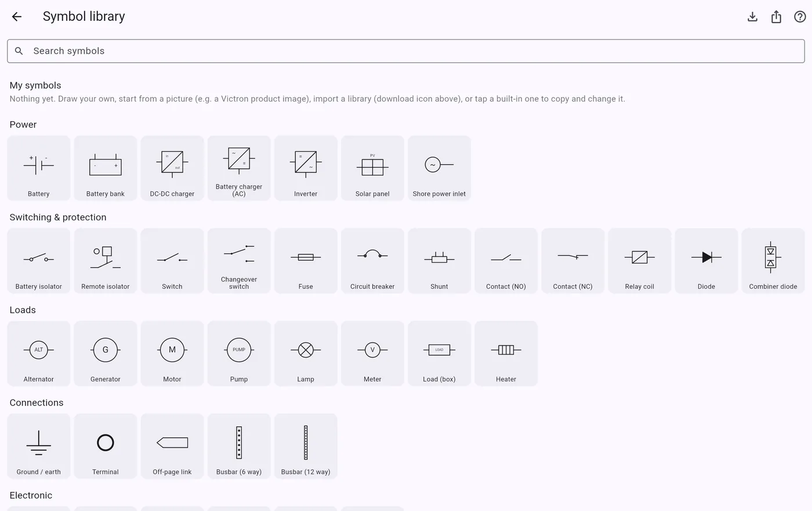Choose the Remote isolator symbol

point(106,261)
